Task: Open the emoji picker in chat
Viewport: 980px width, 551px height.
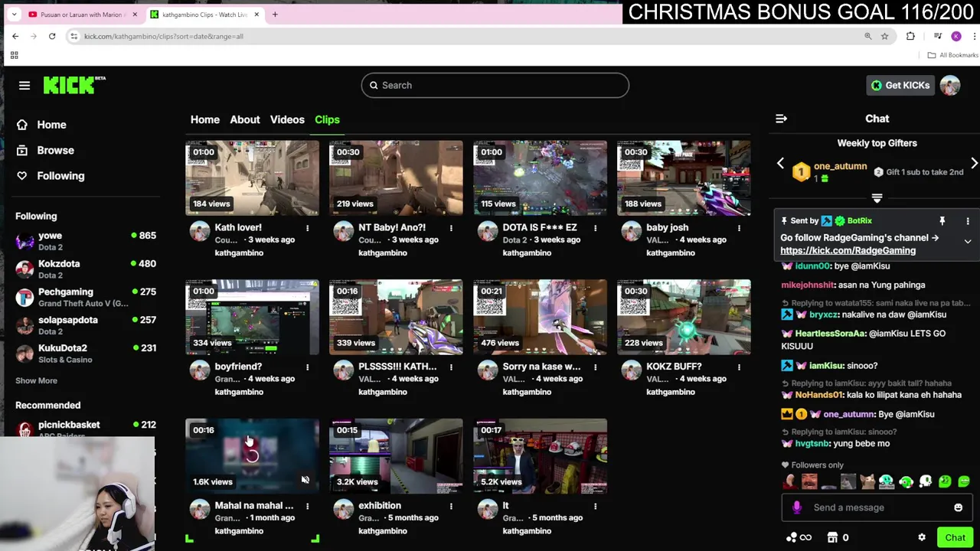Action: (958, 507)
